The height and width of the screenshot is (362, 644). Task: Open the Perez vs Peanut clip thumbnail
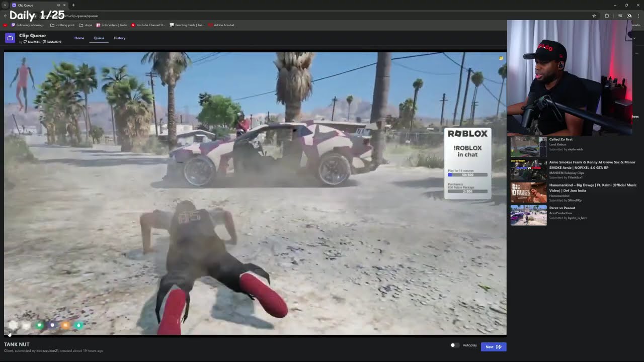tap(528, 215)
